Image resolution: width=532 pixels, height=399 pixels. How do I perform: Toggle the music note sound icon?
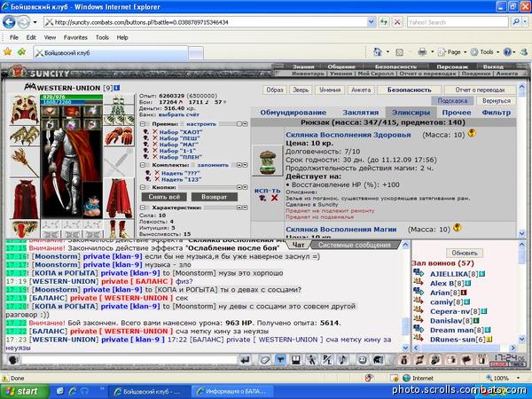pos(342,360)
